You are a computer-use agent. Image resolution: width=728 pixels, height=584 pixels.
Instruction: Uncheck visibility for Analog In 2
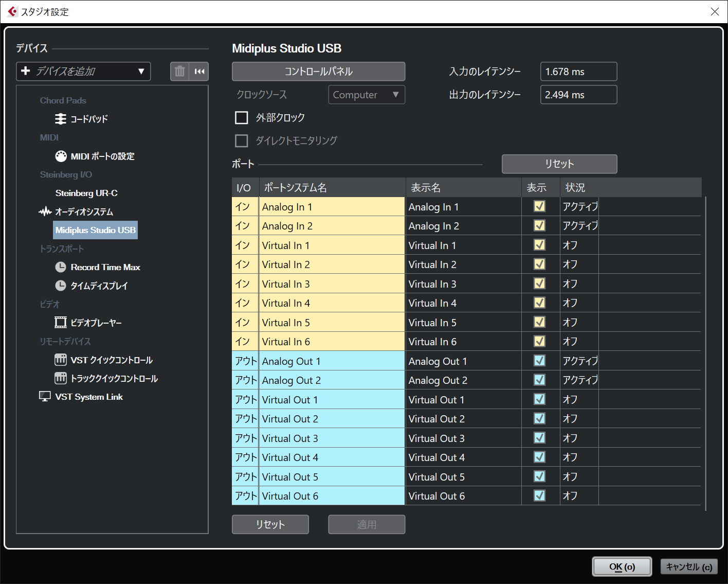click(x=539, y=225)
